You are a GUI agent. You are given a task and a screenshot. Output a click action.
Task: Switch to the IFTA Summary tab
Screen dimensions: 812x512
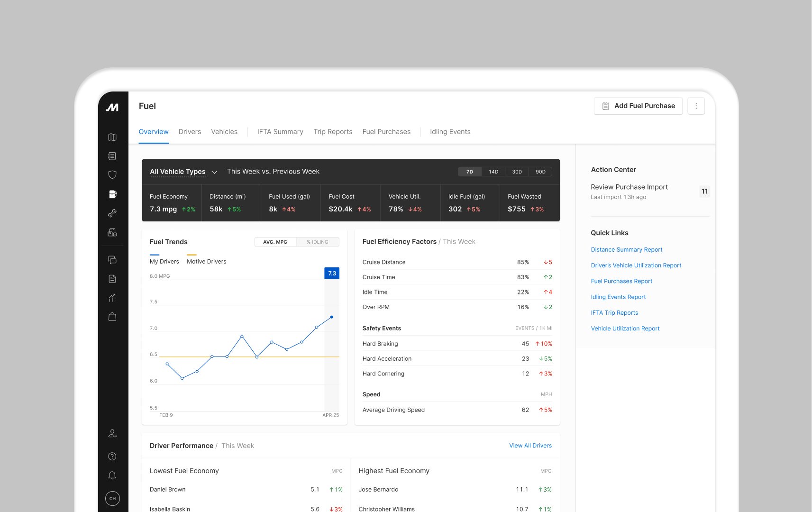280,132
